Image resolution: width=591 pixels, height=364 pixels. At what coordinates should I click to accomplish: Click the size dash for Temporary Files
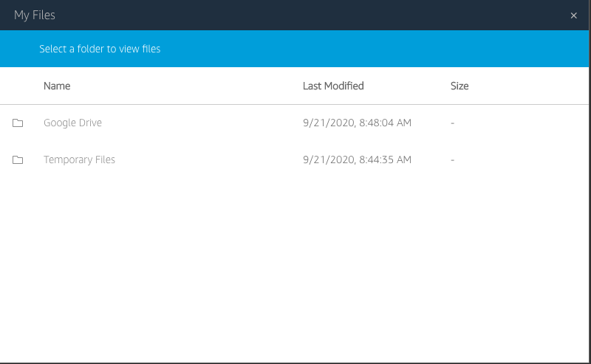click(x=452, y=159)
